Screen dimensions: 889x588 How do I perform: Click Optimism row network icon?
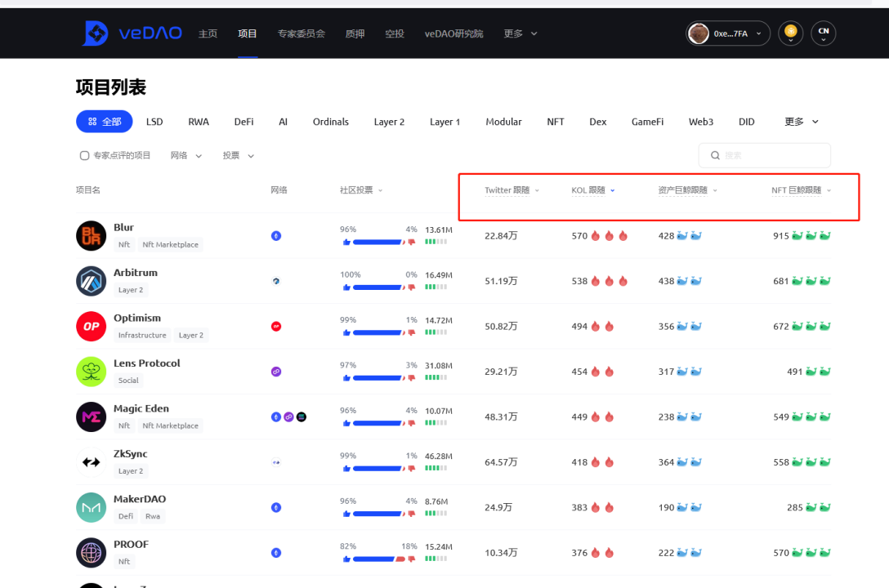point(276,327)
